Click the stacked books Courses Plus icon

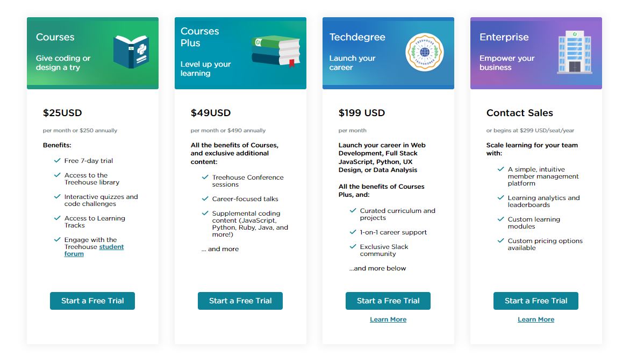pos(276,51)
